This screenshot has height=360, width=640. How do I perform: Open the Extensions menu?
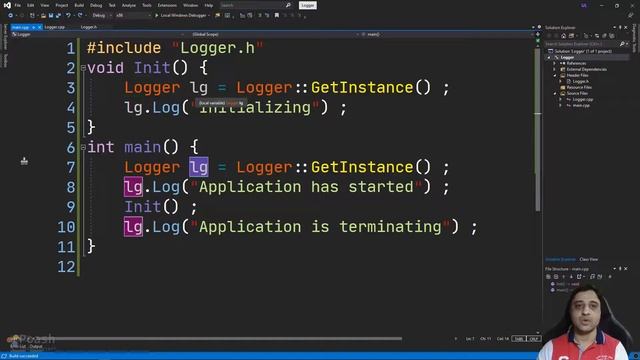point(167,5)
